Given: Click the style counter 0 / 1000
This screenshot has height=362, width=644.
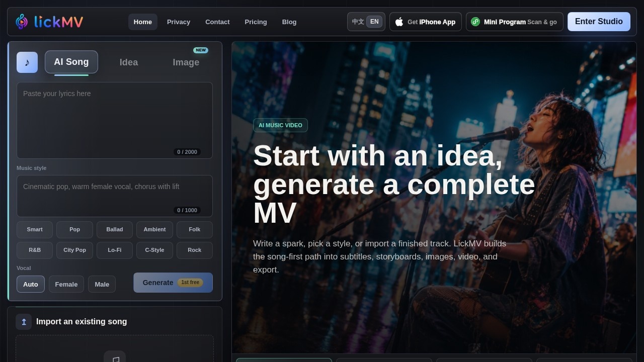Looking at the screenshot, I should click(187, 210).
